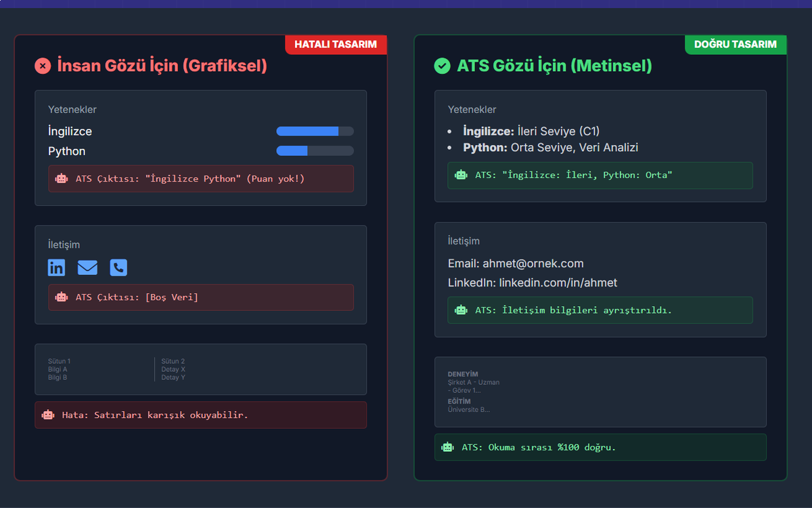Click the HATALI TASARIM red badge
Viewport: 812px width, 508px height.
(336, 44)
